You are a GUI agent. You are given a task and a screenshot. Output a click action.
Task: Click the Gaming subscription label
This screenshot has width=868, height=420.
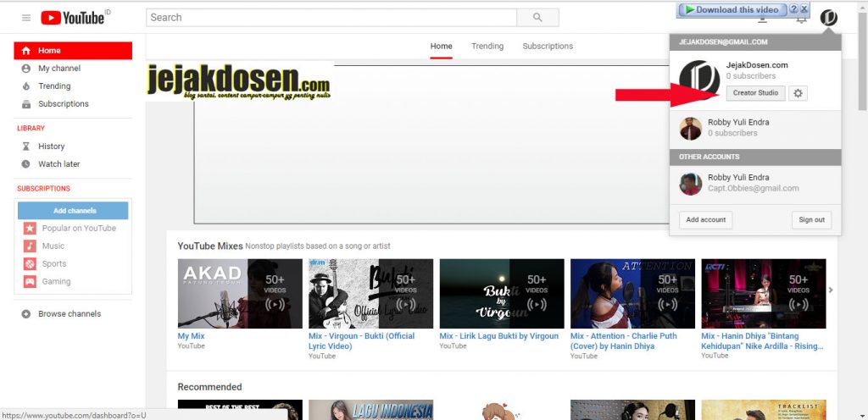click(x=57, y=281)
